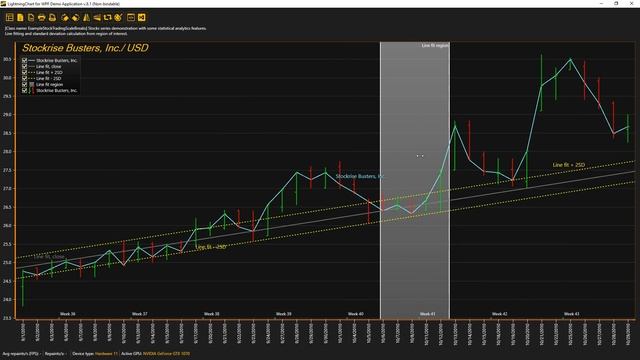Click the 'Week 38' axis label
The image size is (640, 360).
[x=211, y=314]
